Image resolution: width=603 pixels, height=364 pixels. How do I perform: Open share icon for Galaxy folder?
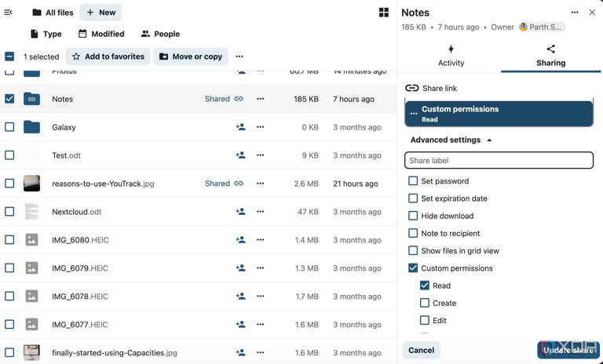click(241, 127)
